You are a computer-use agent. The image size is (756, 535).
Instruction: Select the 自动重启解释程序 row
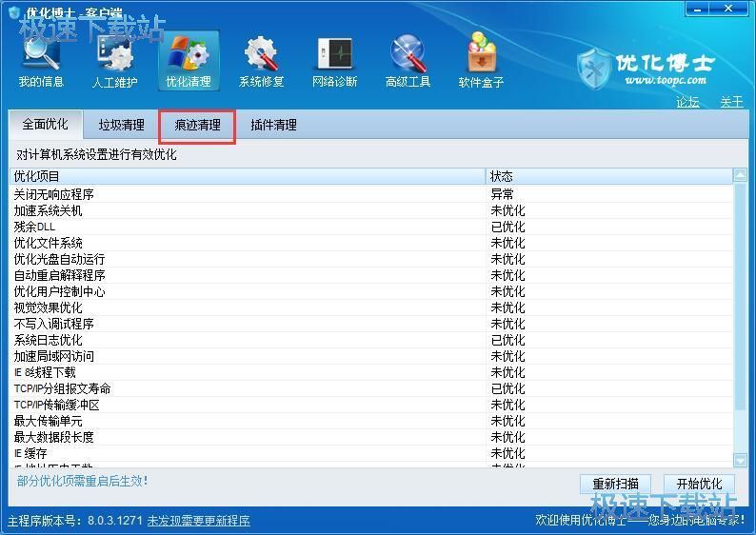370,275
